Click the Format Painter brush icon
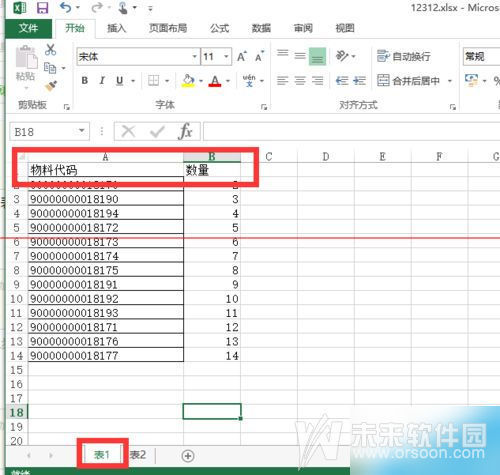Screen dimensions: 500x475 pyautogui.click(x=51, y=86)
